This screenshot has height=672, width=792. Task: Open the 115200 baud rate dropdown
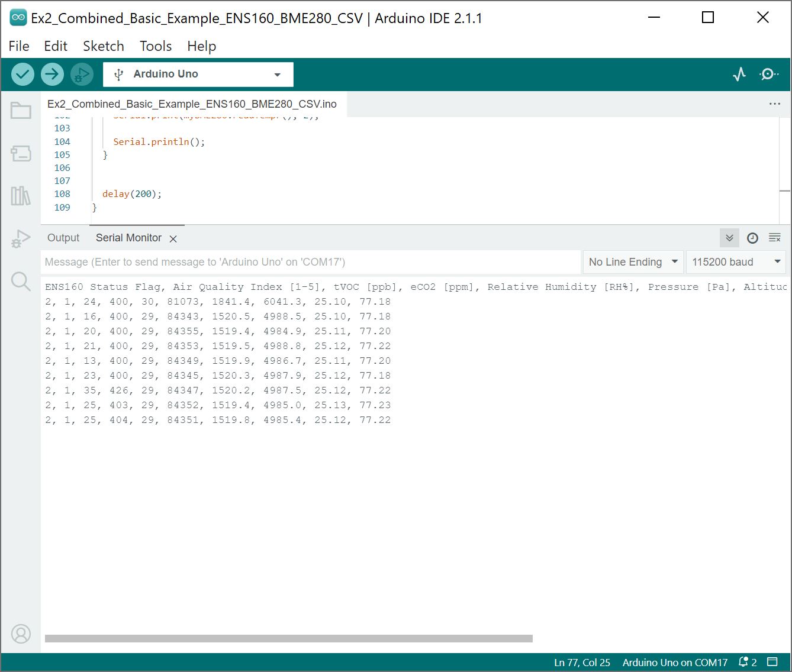coord(736,262)
